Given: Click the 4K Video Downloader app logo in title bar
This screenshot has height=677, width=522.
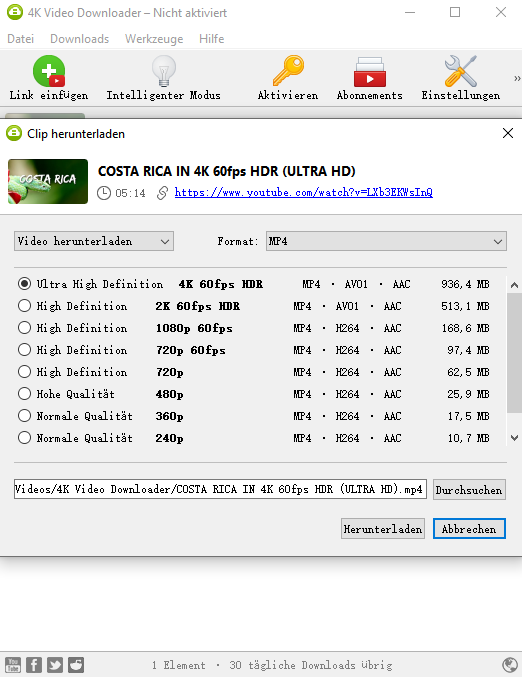Looking at the screenshot, I should [x=15, y=12].
